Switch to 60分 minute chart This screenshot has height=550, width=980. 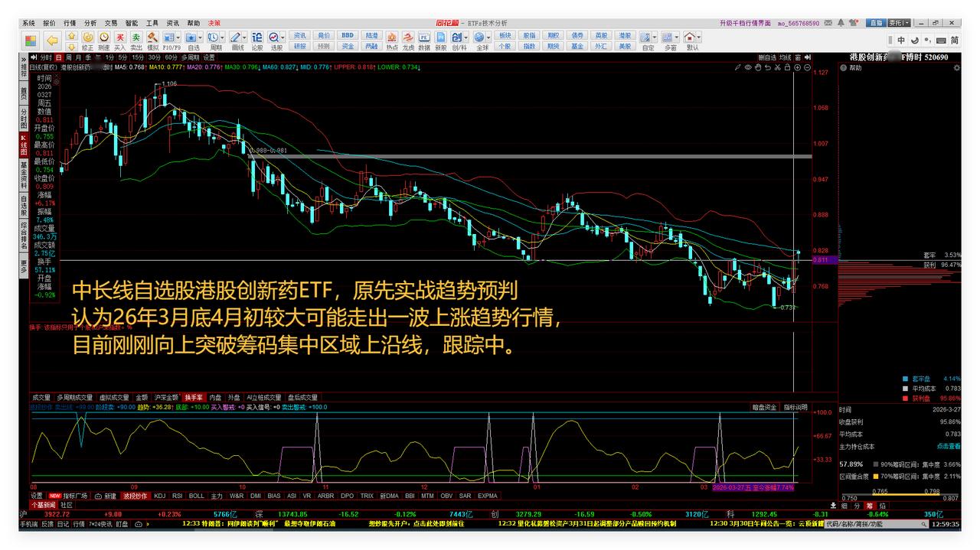coord(171,57)
